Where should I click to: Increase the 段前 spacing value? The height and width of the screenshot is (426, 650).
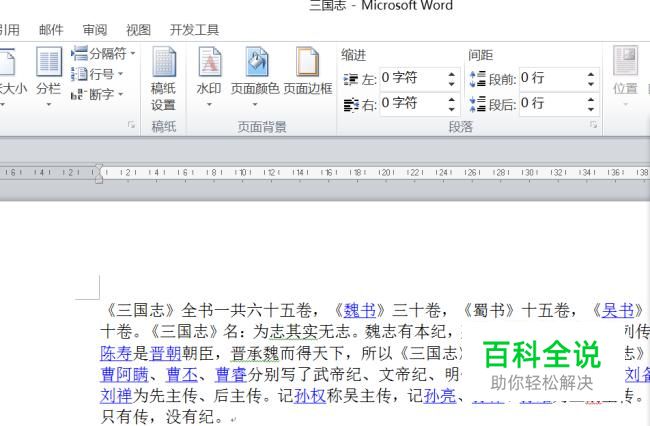pyautogui.click(x=592, y=74)
